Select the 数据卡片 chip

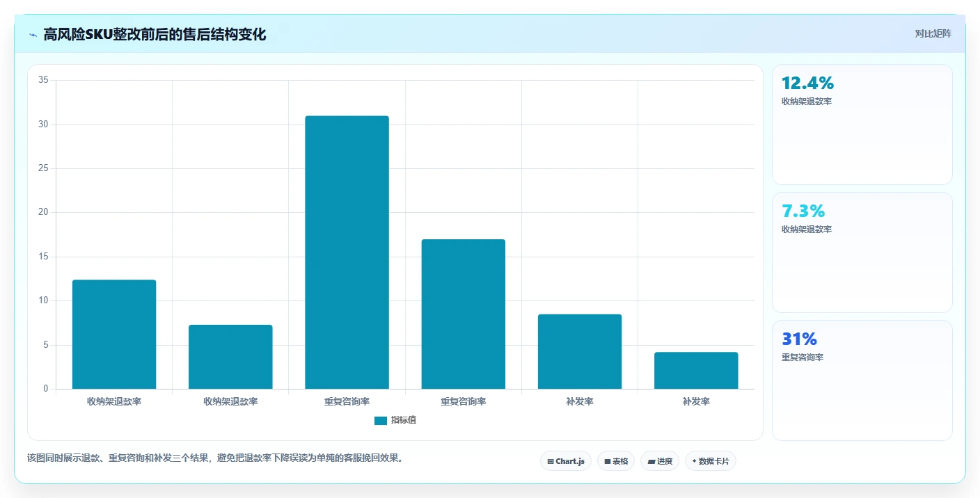tap(711, 461)
